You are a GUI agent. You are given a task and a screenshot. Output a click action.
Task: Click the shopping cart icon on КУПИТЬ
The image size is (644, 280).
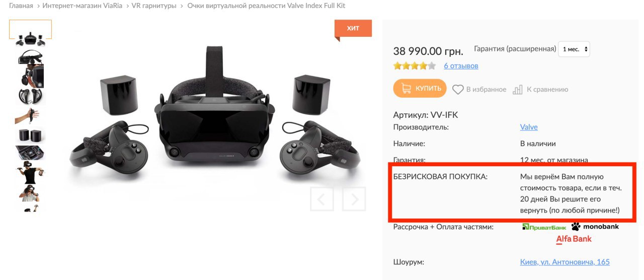coord(406,89)
